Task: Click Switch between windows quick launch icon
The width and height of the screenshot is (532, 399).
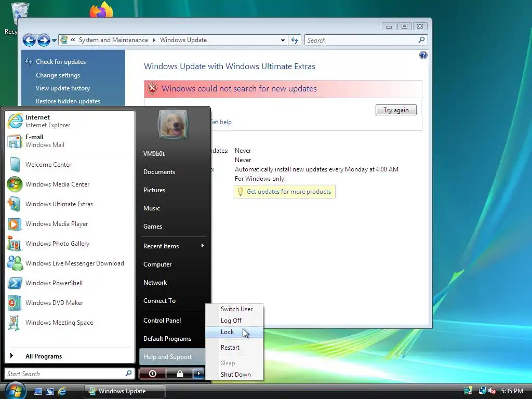Action: 49,391
